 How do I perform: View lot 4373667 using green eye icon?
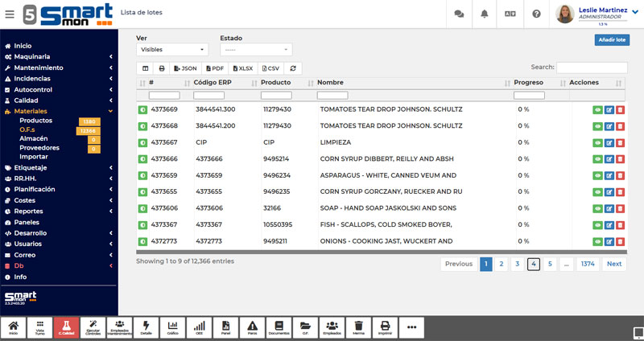click(597, 142)
